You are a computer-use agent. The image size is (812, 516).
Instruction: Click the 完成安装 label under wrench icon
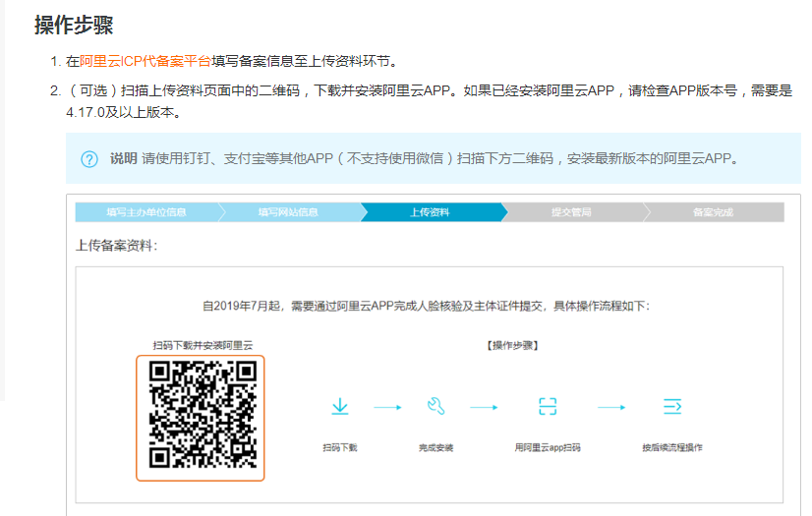[x=436, y=447]
